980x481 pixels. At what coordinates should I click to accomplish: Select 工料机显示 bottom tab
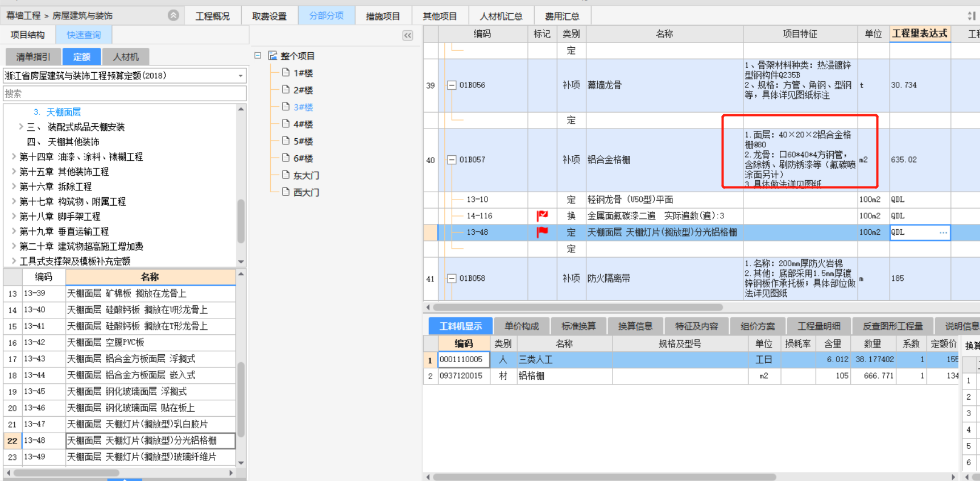[x=461, y=326]
